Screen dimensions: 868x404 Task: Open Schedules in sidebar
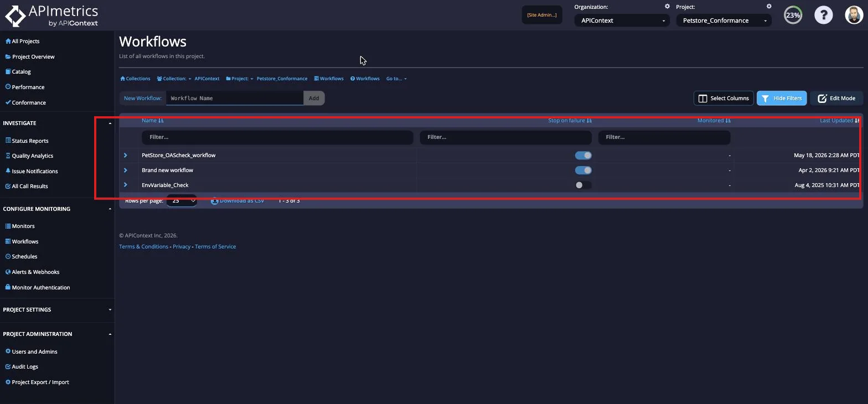(x=21, y=256)
